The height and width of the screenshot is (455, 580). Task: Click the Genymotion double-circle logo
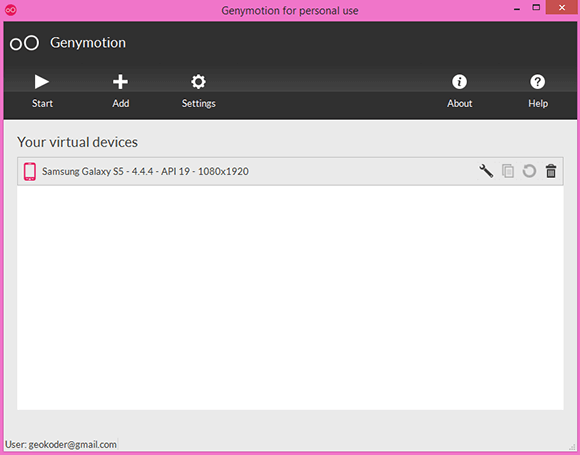pyautogui.click(x=24, y=43)
